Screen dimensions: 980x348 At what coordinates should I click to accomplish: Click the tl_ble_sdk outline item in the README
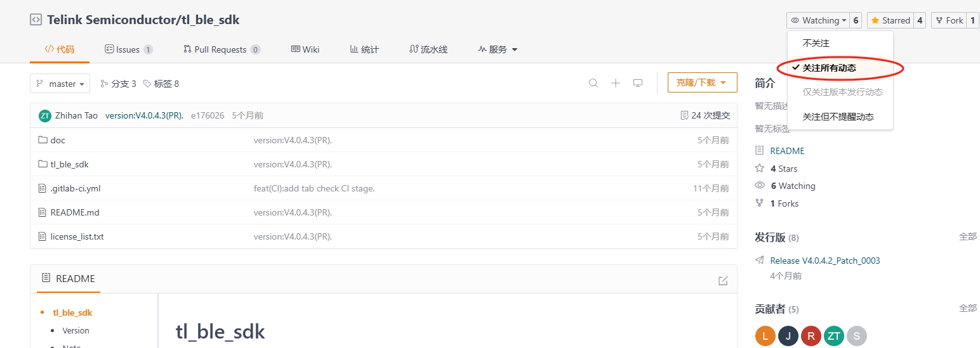tap(72, 313)
